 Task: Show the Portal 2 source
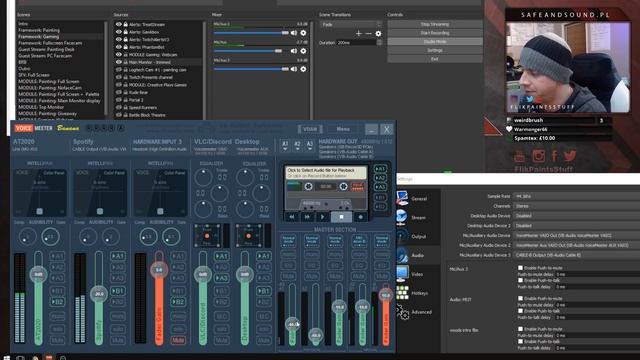coord(119,100)
